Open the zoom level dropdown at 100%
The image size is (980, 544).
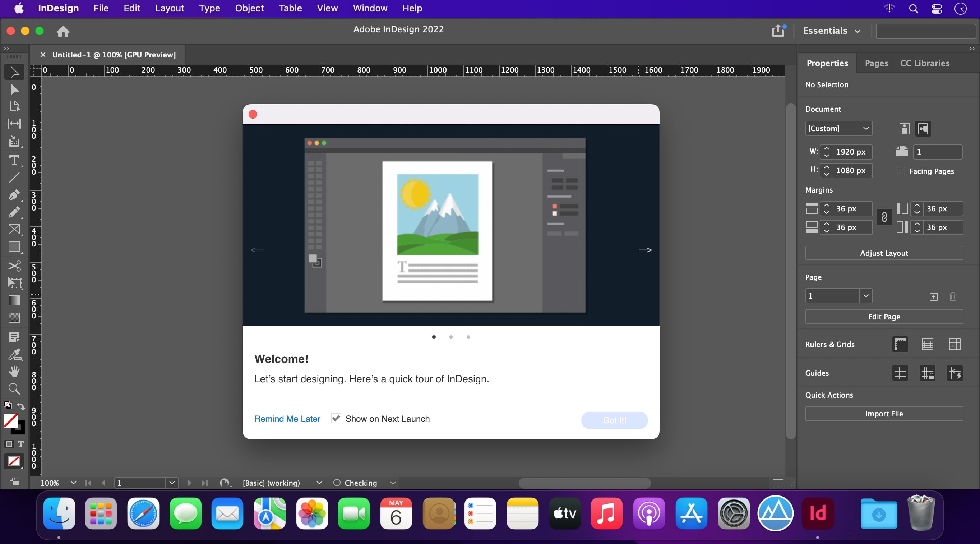73,483
